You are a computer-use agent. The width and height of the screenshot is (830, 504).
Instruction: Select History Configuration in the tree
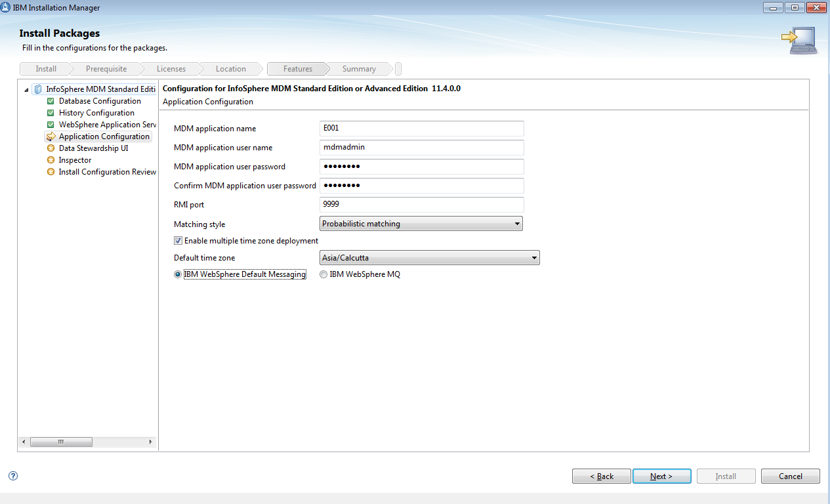(x=96, y=113)
